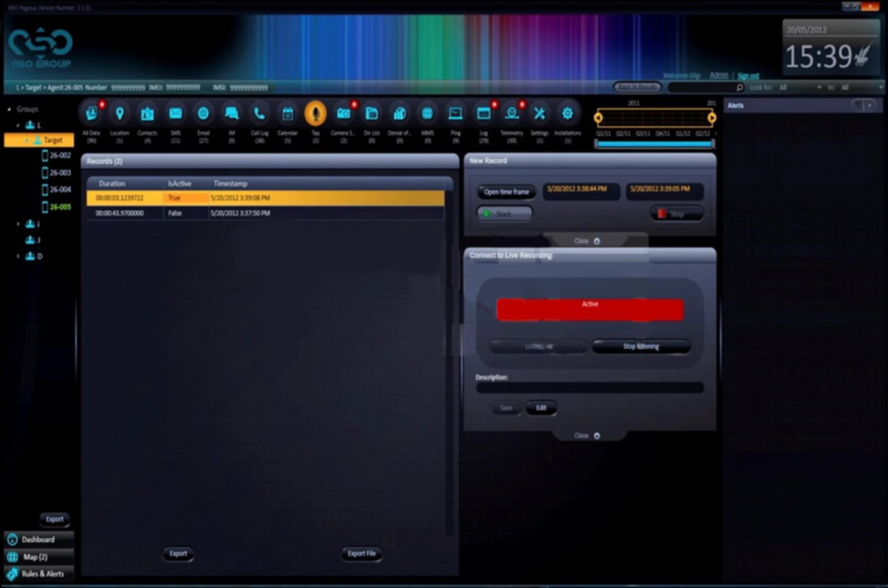
Task: Click the highlighted Tap microphone icon
Action: point(315,113)
